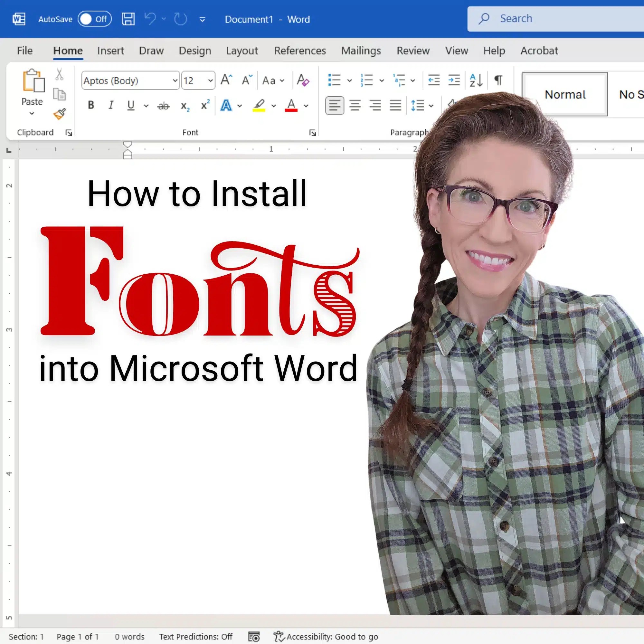Apply red font color

pos(291,106)
